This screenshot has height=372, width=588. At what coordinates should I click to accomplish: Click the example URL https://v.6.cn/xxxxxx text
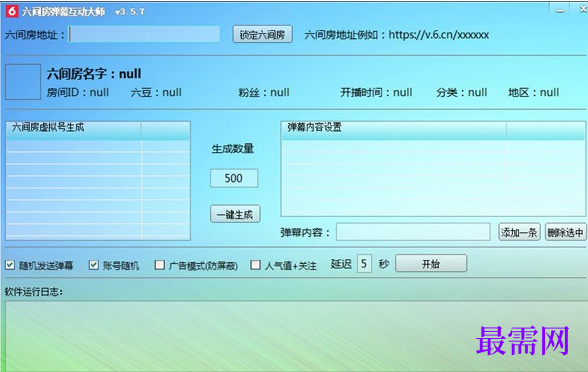pos(438,35)
